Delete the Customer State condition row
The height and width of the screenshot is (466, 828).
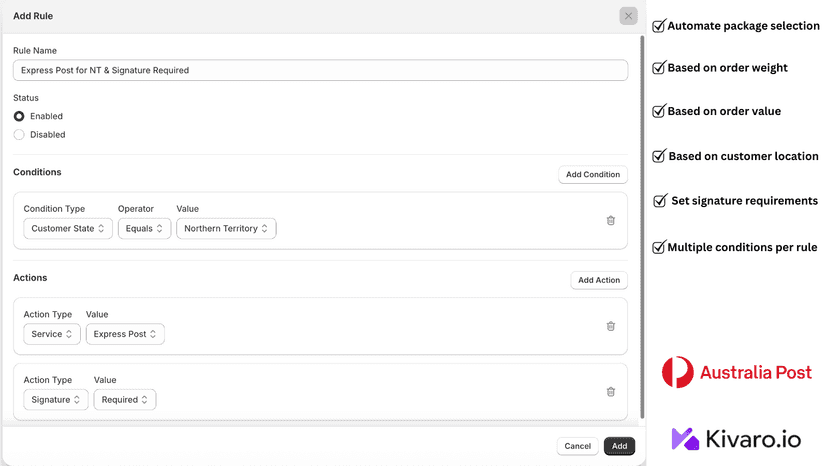pos(610,220)
